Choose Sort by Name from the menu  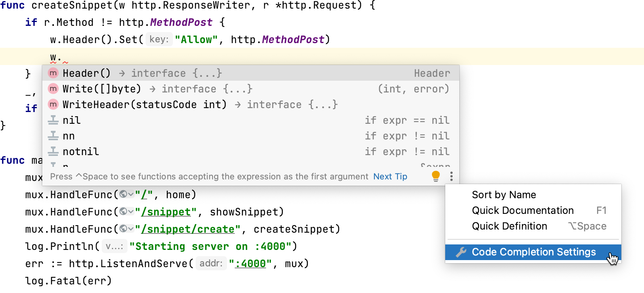coord(504,195)
